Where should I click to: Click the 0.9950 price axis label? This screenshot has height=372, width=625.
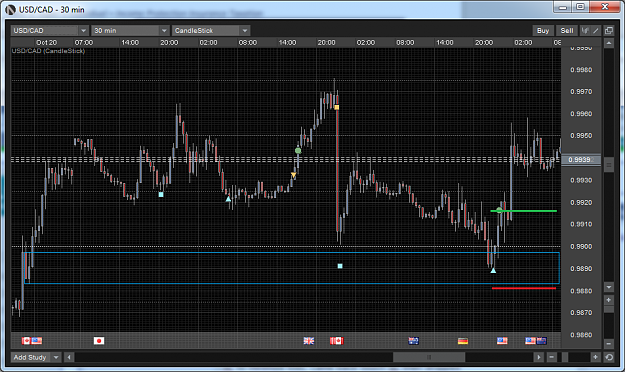(581, 136)
